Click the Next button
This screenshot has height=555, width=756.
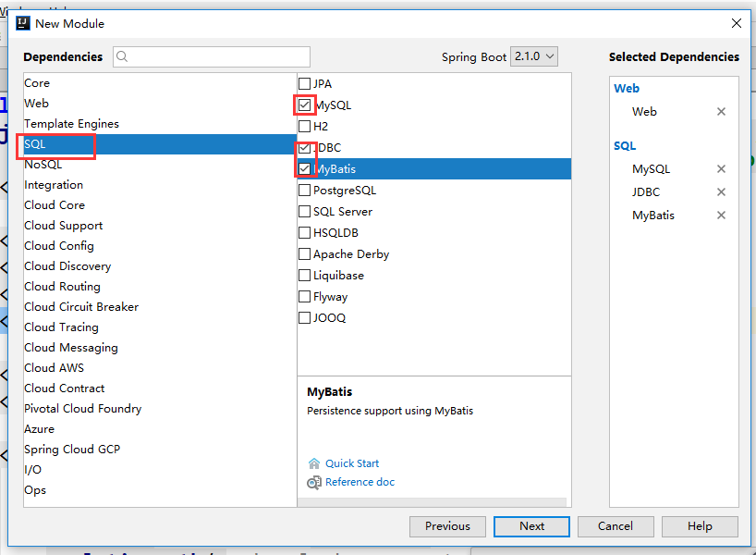click(531, 526)
